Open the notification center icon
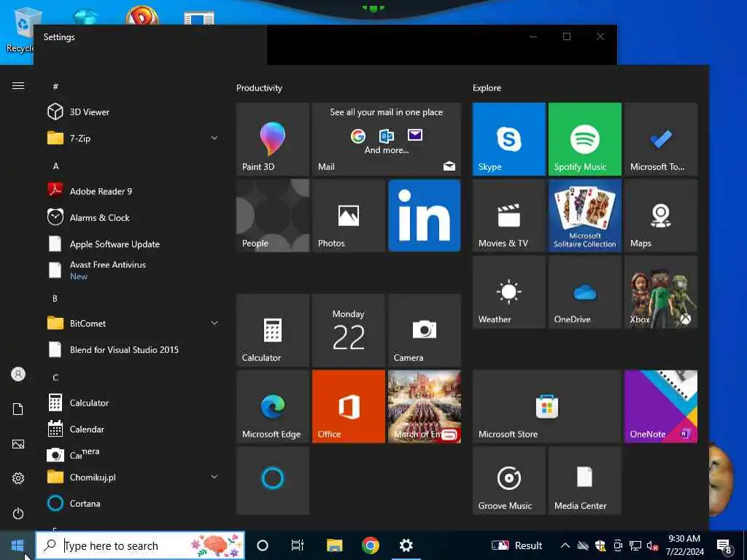 click(x=724, y=547)
